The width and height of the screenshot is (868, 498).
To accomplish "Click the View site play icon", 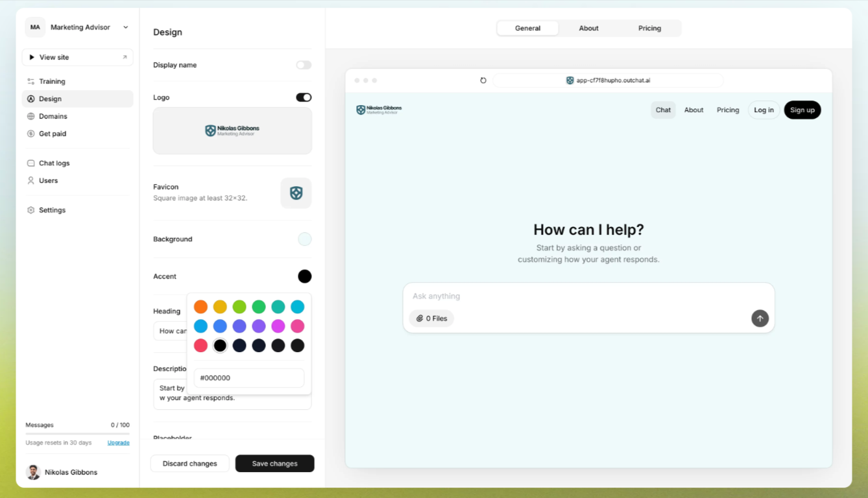I will coord(32,57).
